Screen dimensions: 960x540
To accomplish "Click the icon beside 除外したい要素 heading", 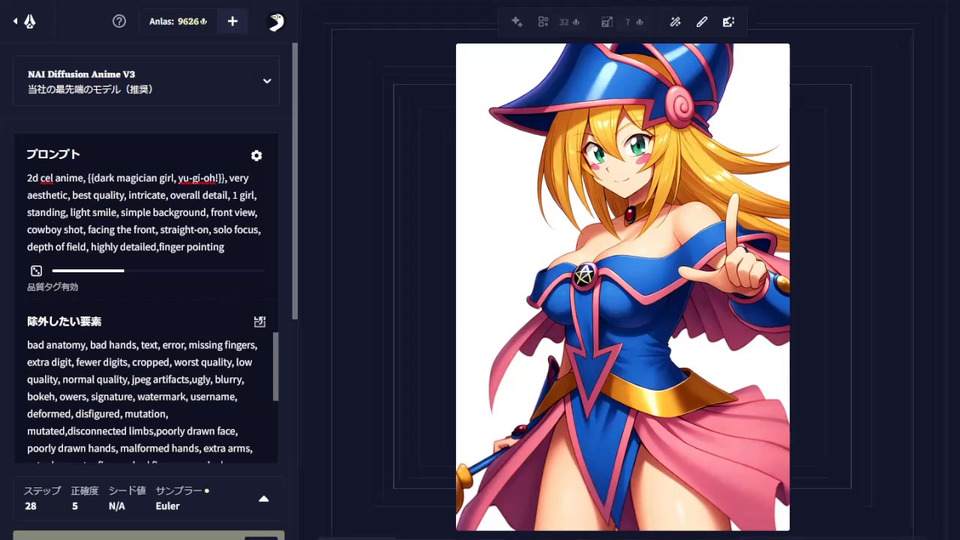I will coord(260,321).
